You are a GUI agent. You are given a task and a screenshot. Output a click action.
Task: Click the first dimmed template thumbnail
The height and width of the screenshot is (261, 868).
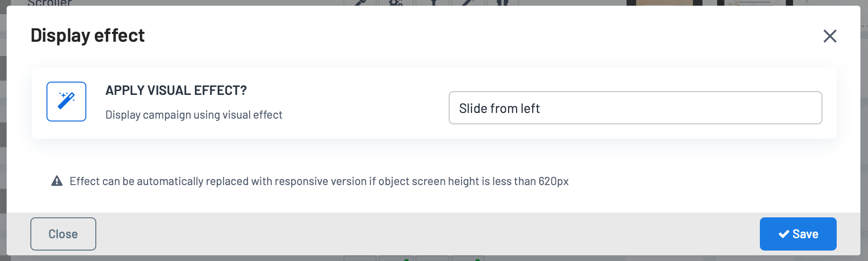pos(664,2)
